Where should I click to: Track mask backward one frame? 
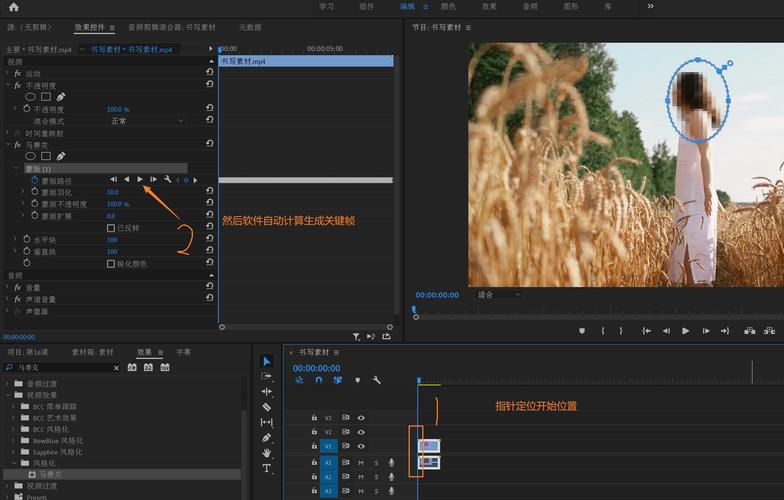114,180
